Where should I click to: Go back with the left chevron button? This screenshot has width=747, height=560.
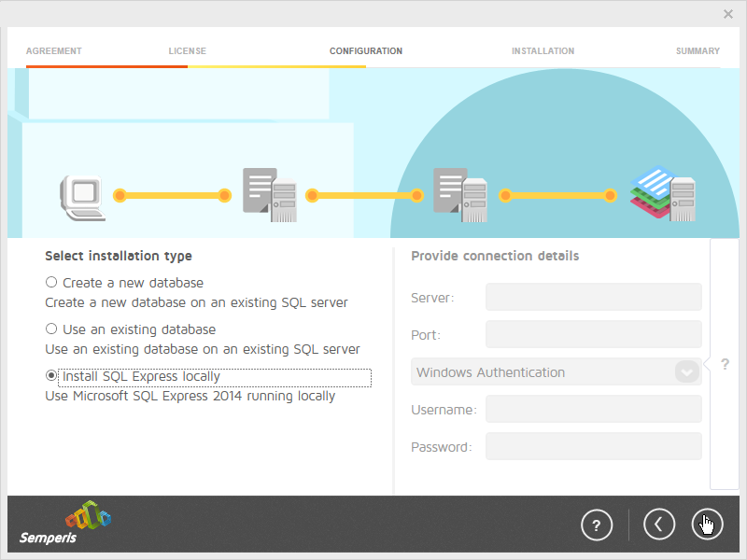[659, 525]
